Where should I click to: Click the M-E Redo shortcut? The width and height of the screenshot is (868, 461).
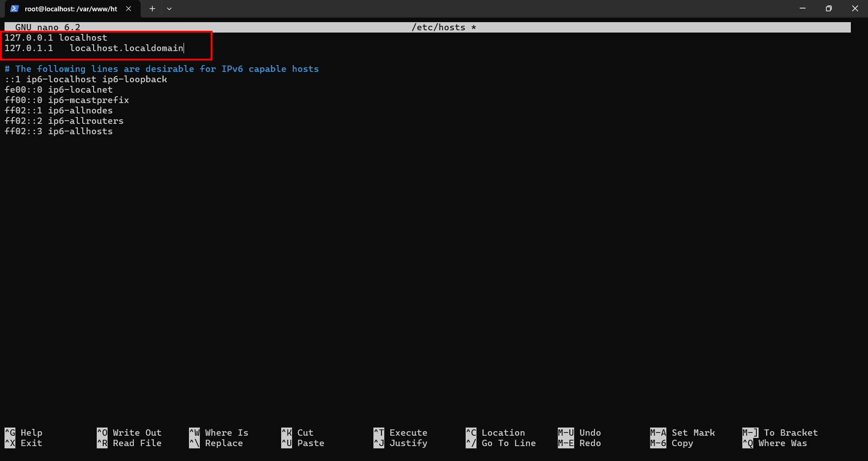(580, 443)
